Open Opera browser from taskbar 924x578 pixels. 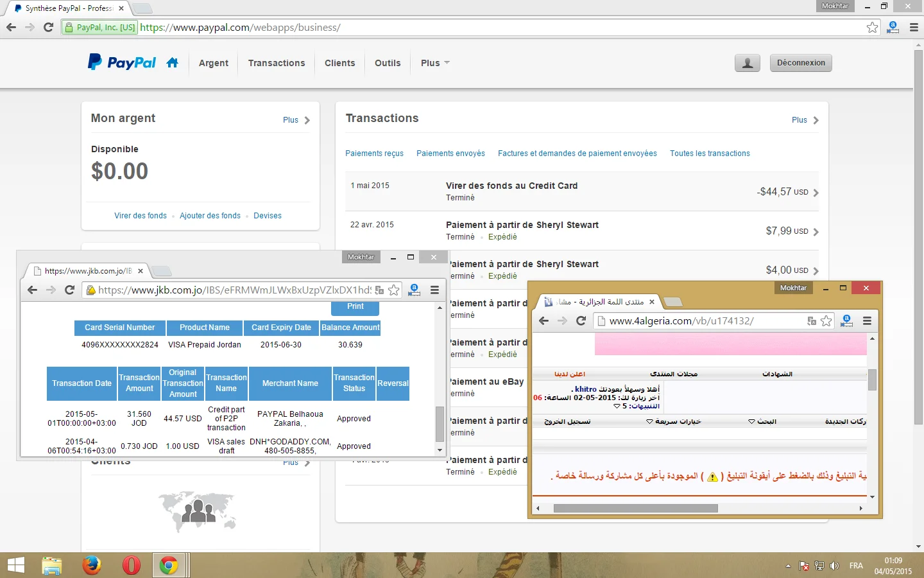pyautogui.click(x=131, y=565)
